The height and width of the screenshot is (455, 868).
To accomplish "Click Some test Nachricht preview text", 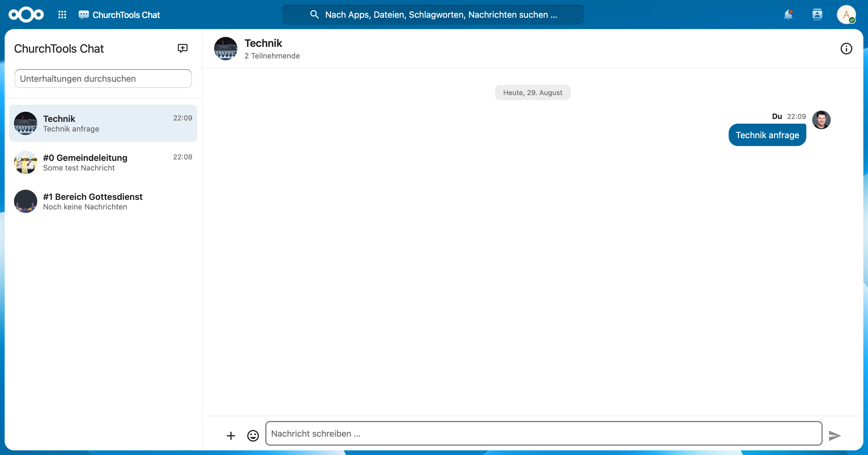I will point(79,168).
